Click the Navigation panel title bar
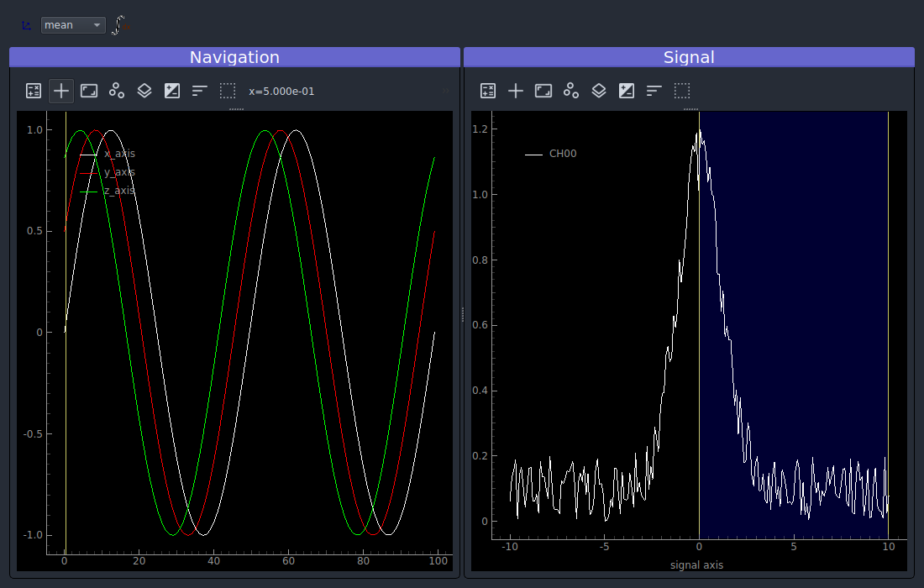The height and width of the screenshot is (588, 924). pos(234,57)
